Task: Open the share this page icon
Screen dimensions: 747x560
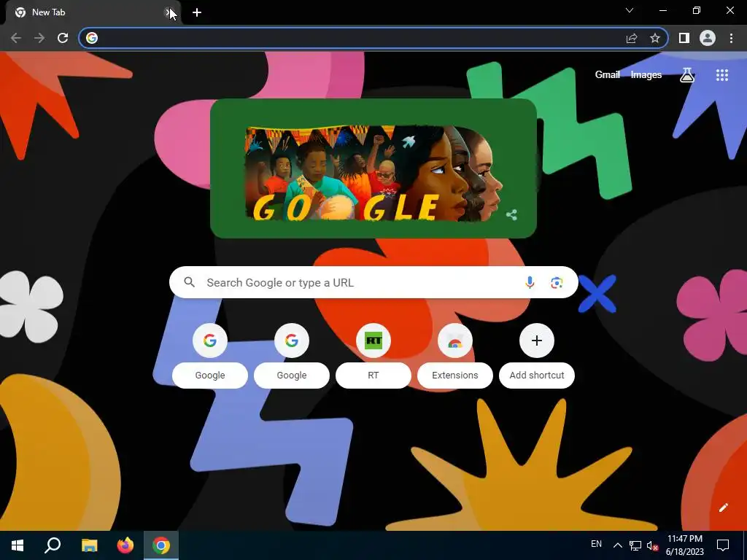Action: 632,38
